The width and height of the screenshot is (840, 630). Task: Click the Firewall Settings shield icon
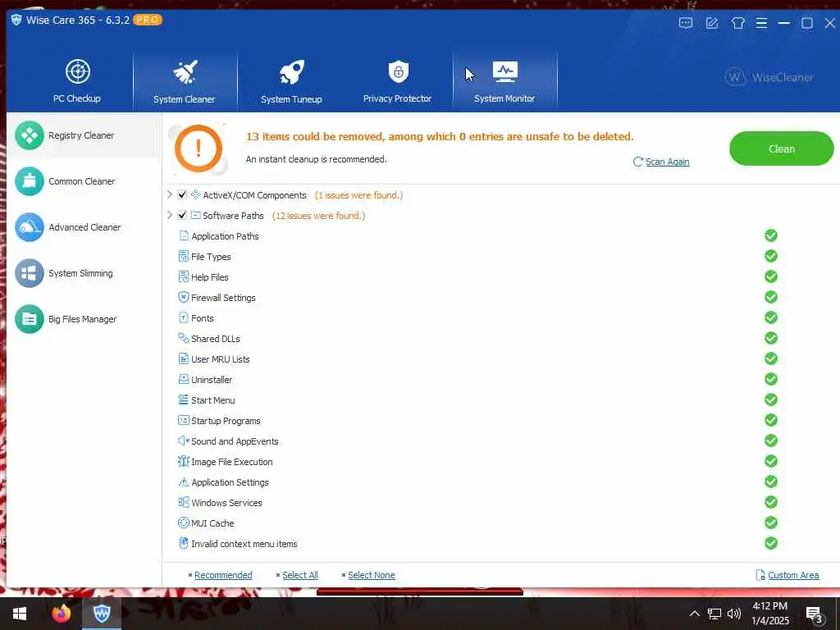(184, 297)
